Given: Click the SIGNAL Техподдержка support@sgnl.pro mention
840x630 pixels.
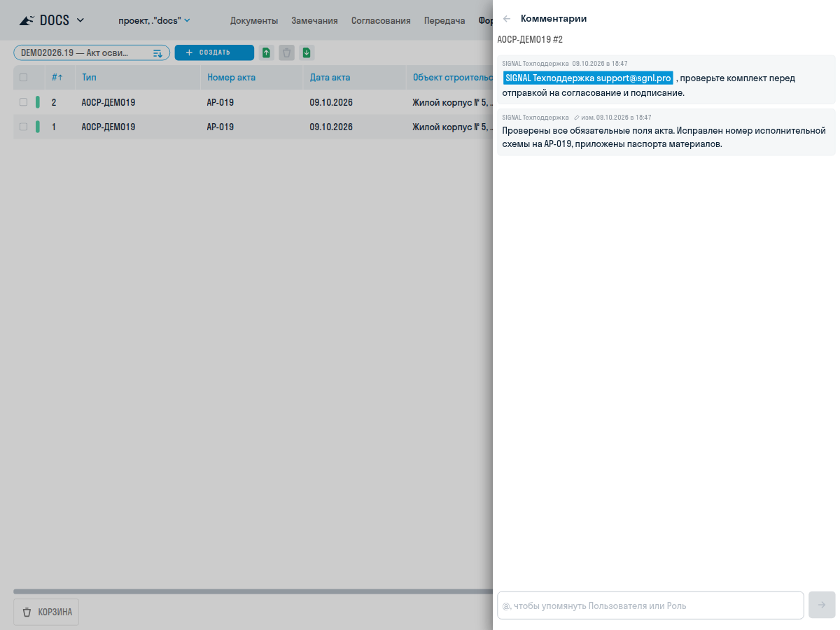Looking at the screenshot, I should [588, 78].
